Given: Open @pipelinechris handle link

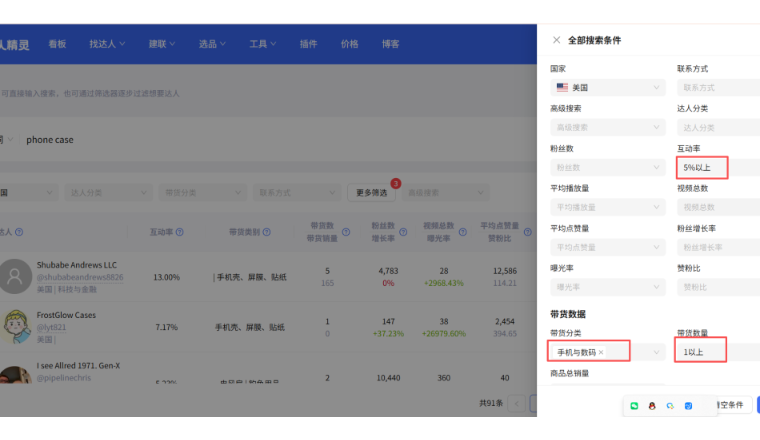Looking at the screenshot, I should (x=63, y=377).
